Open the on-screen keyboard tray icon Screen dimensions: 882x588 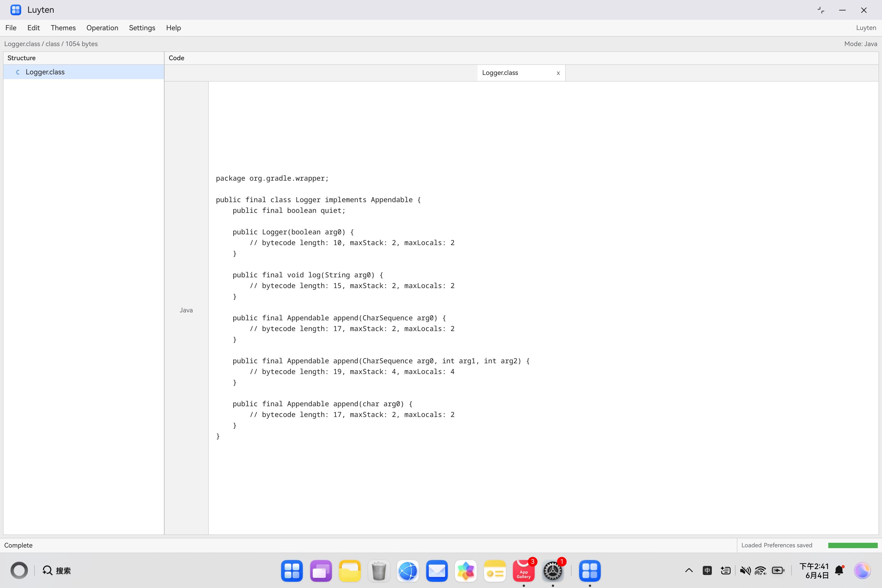tap(726, 570)
